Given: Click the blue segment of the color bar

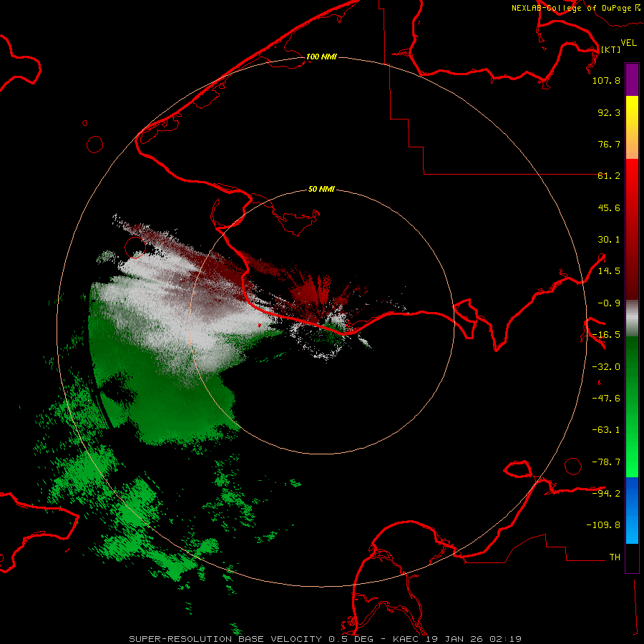Looking at the screenshot, I should tap(632, 510).
